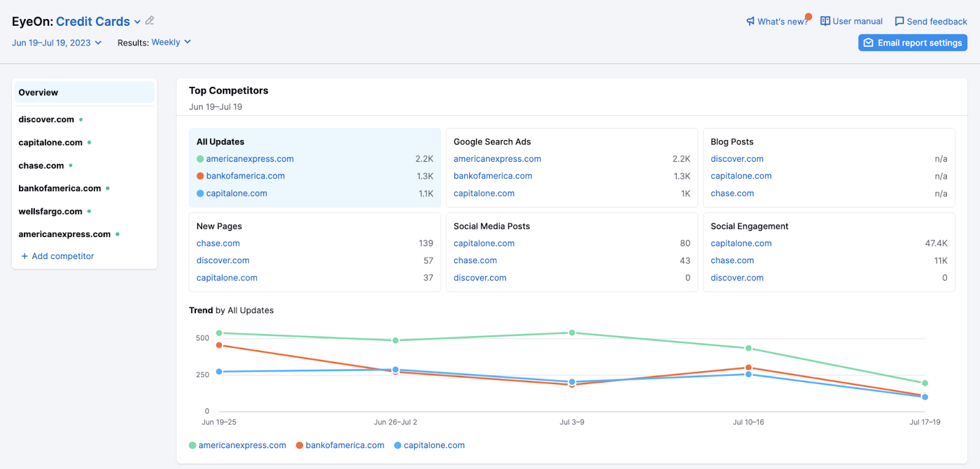Click the plus icon for Add competitor
This screenshot has height=469, width=980.
pyautogui.click(x=24, y=256)
